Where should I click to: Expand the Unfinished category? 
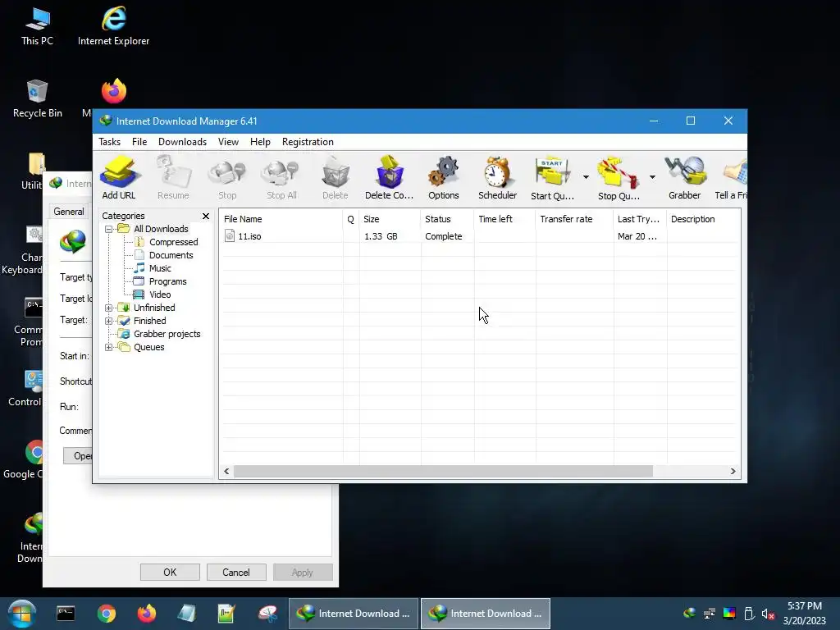point(109,308)
